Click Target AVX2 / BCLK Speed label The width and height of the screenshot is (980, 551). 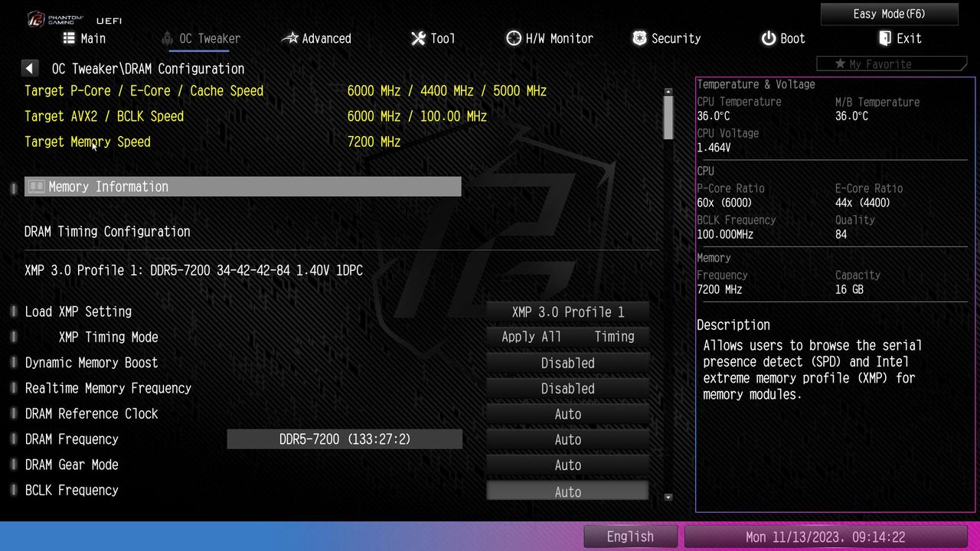click(104, 116)
